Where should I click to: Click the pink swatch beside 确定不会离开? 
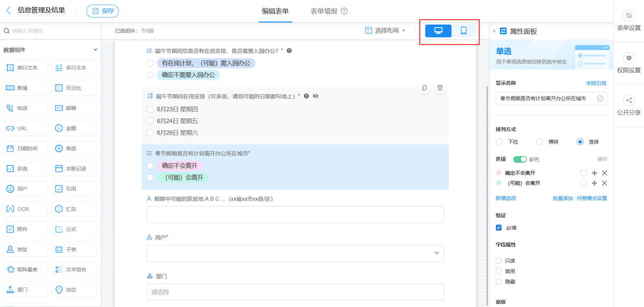[x=499, y=172]
